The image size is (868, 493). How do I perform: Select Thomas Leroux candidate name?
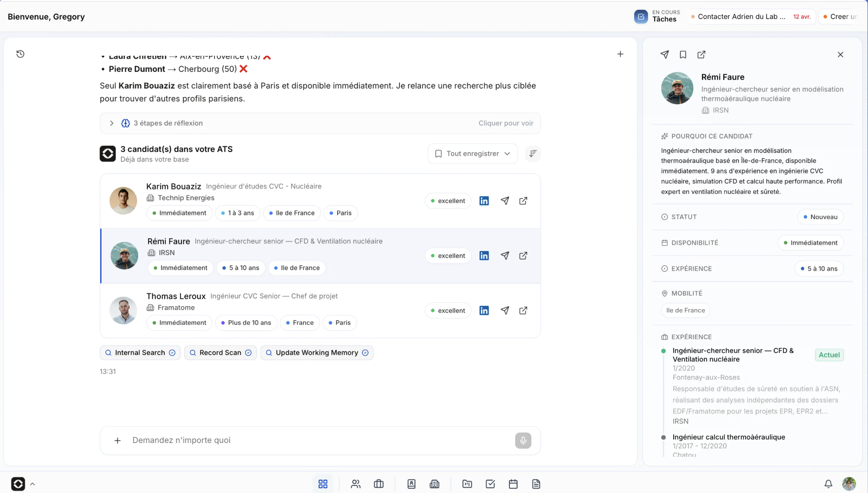tap(176, 296)
